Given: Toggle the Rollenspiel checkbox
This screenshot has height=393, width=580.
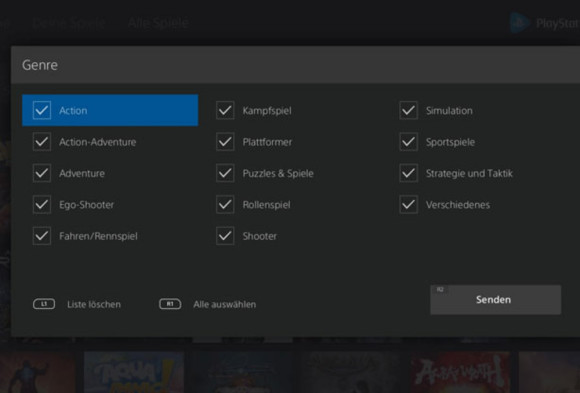Looking at the screenshot, I should click(x=225, y=205).
